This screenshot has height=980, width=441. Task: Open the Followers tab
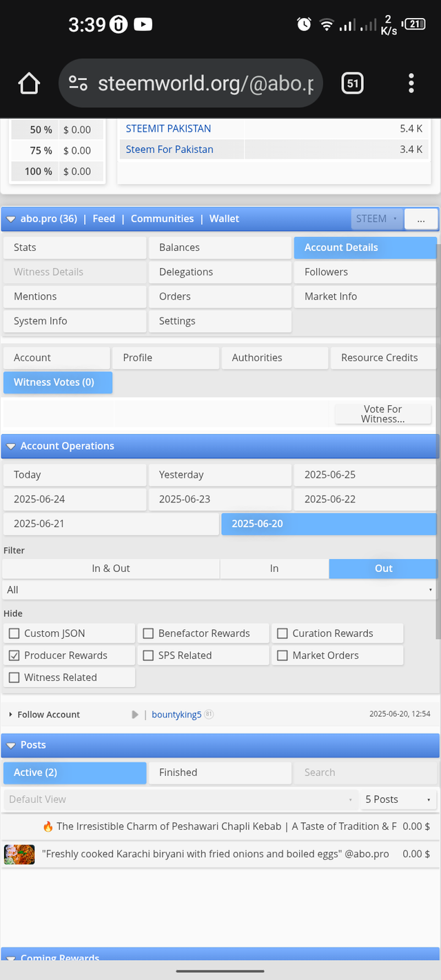coord(365,272)
